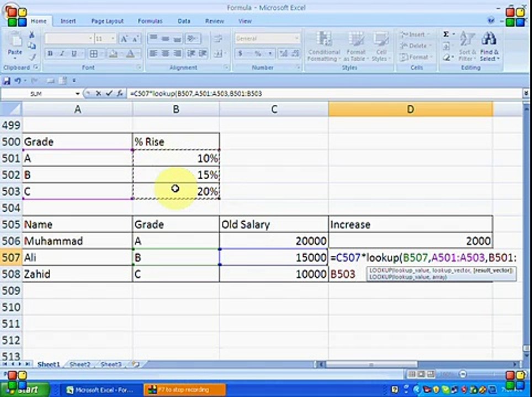Screen dimensions: 532x397
Task: Open the font size dropdown
Action: (113, 39)
